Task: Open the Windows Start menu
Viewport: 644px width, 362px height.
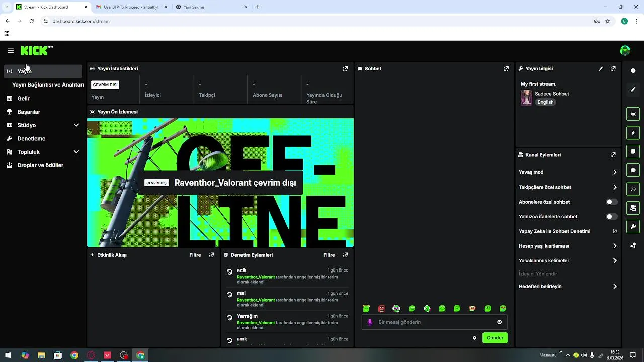Action: point(8,355)
